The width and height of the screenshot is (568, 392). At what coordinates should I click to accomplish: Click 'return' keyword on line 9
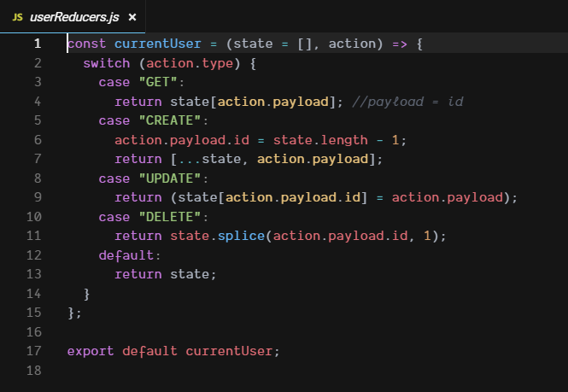click(x=138, y=197)
